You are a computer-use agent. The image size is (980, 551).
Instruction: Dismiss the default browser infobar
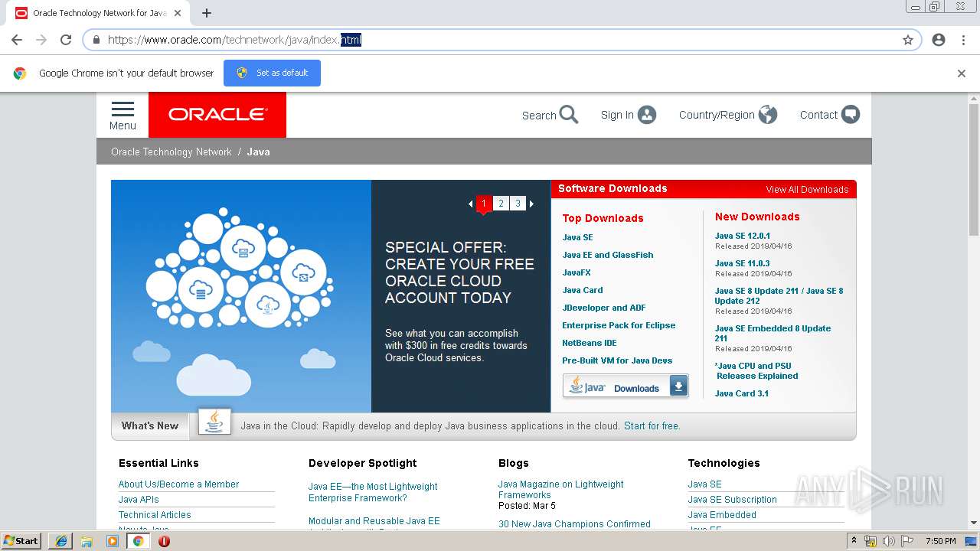pos(962,73)
